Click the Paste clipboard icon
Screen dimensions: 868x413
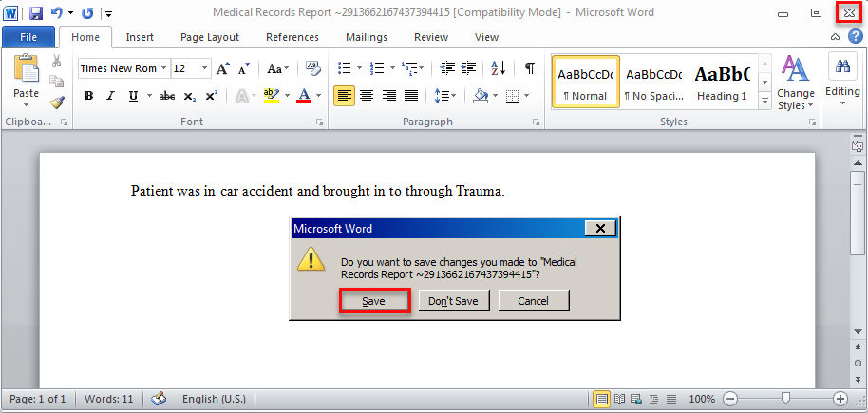26,68
